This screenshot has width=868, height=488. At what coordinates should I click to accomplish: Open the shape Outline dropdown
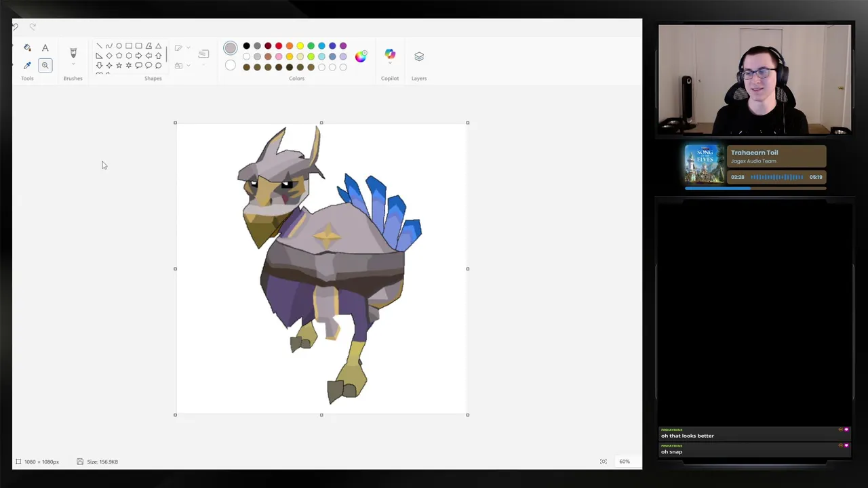point(182,47)
